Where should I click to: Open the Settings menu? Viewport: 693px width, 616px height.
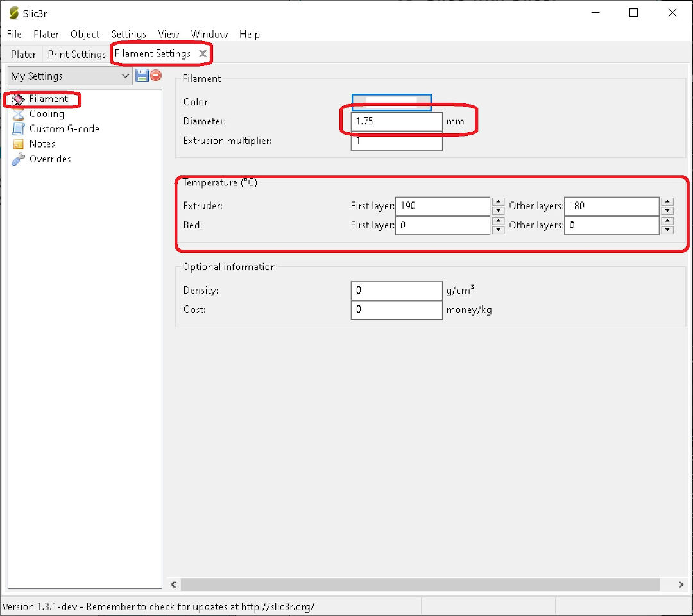pyautogui.click(x=128, y=34)
